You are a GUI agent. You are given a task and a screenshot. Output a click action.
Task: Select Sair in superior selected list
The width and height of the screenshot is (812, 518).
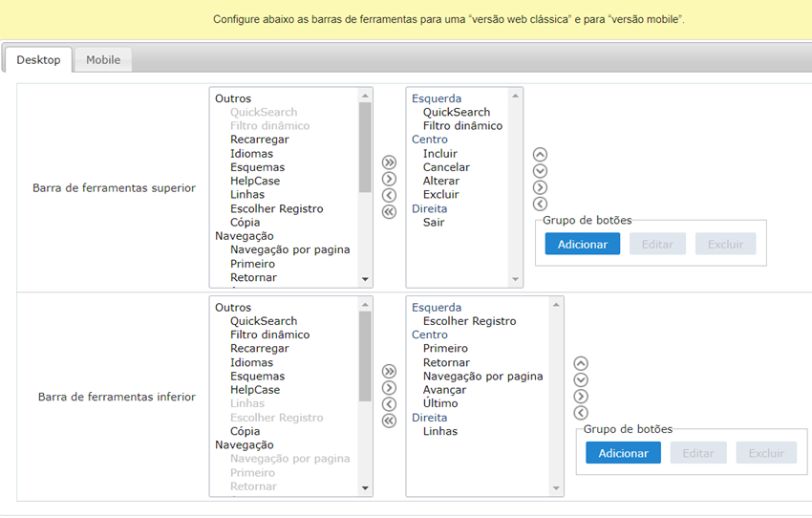[x=434, y=223]
